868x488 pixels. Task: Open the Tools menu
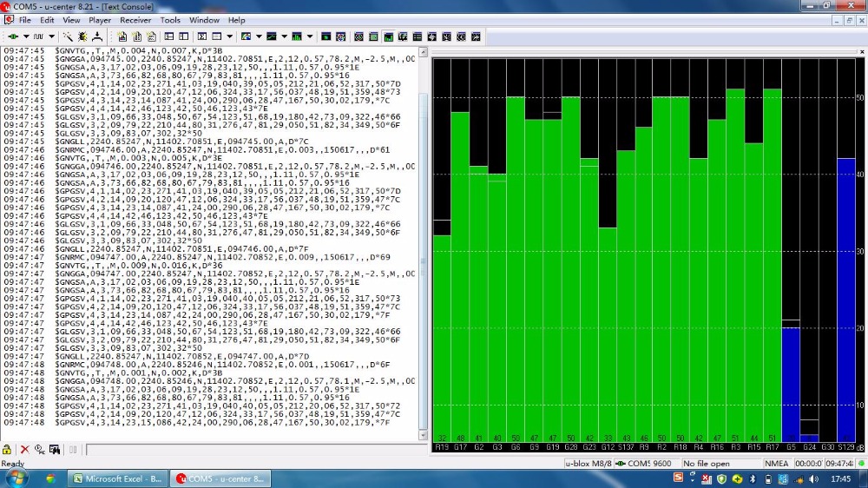(x=170, y=20)
